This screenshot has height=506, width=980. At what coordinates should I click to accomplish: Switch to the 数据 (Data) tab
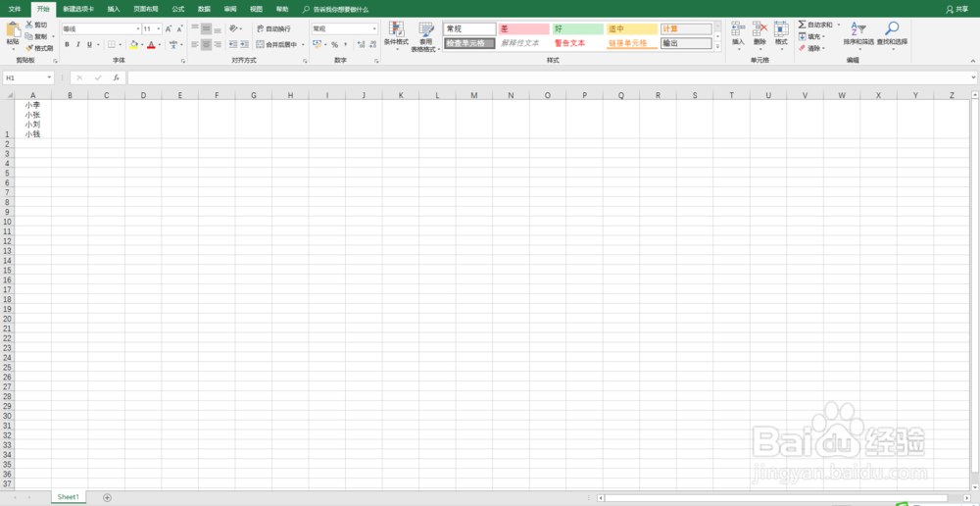(204, 10)
